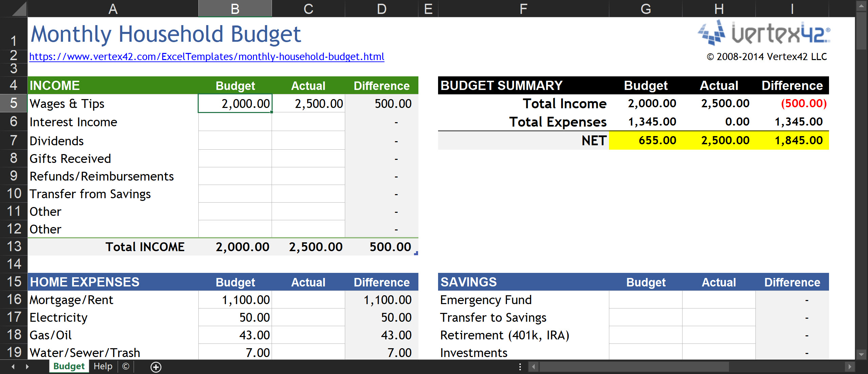Open the vertex42.com monthly household budget link
Viewport: 868px width, 374px height.
pyautogui.click(x=207, y=57)
